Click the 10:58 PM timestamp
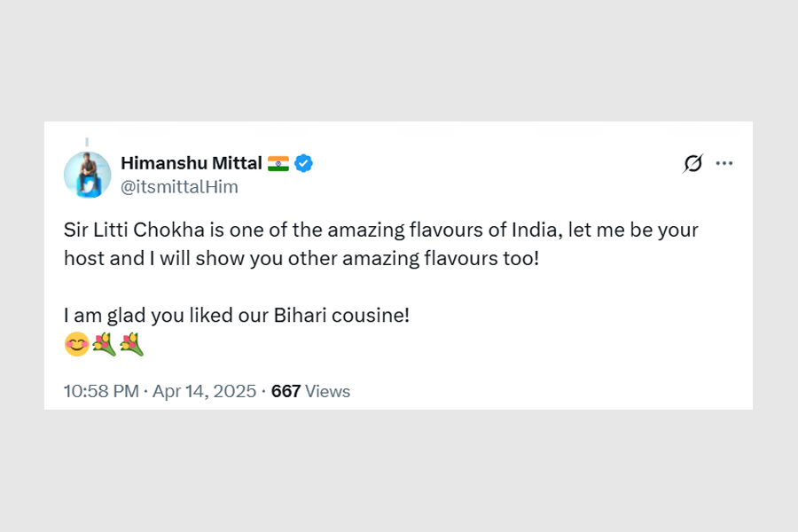This screenshot has width=798, height=532. point(100,391)
